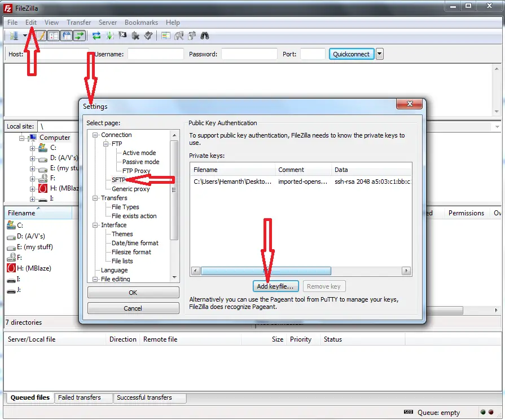Open the File menu
Viewport: 505px width, 420px height.
pyautogui.click(x=12, y=23)
